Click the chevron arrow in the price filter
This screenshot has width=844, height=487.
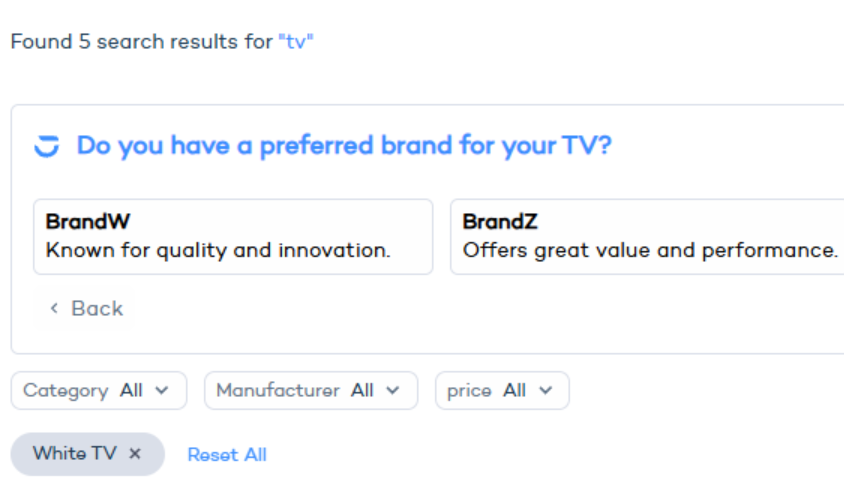coord(545,391)
